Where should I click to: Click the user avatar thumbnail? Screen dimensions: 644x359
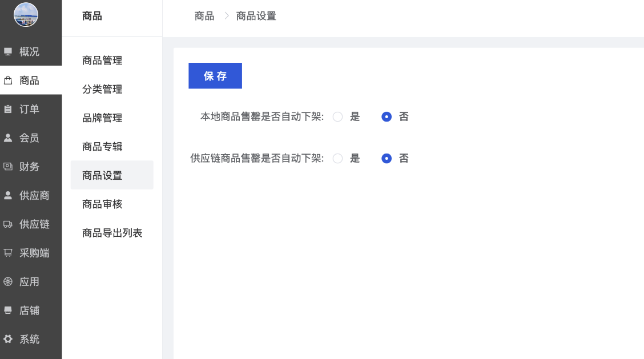point(26,15)
